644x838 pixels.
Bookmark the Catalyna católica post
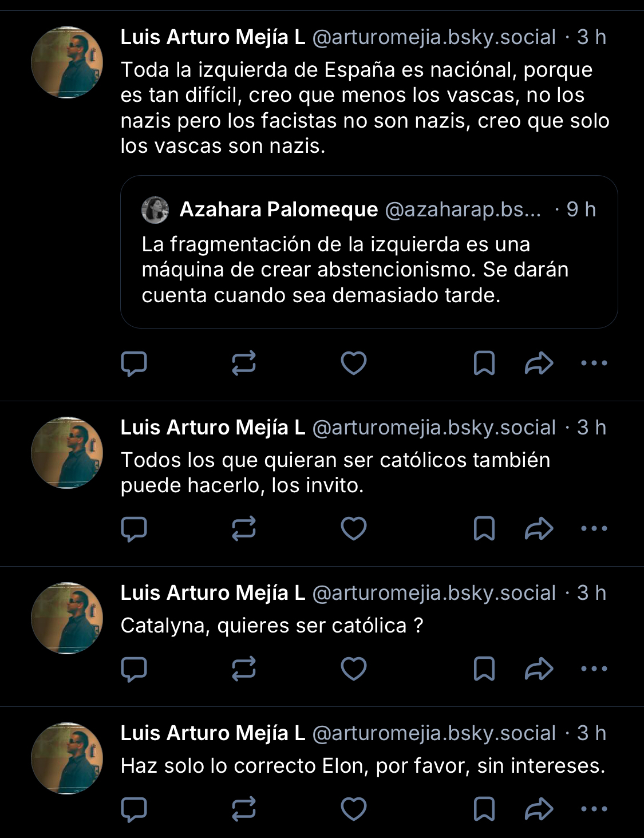point(484,669)
